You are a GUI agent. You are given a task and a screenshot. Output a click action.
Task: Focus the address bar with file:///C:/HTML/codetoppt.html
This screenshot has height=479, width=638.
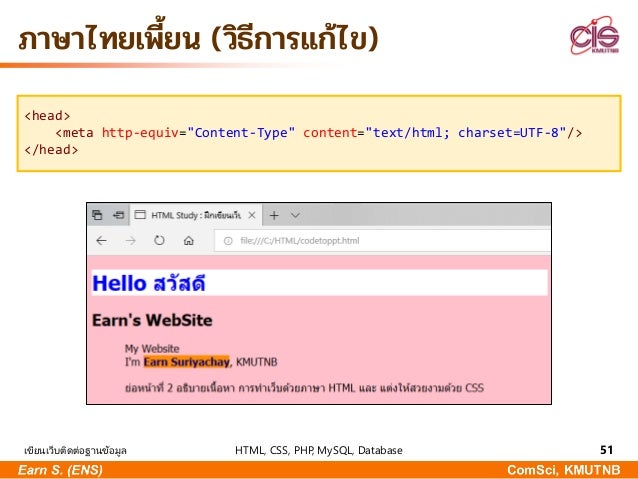point(382,241)
